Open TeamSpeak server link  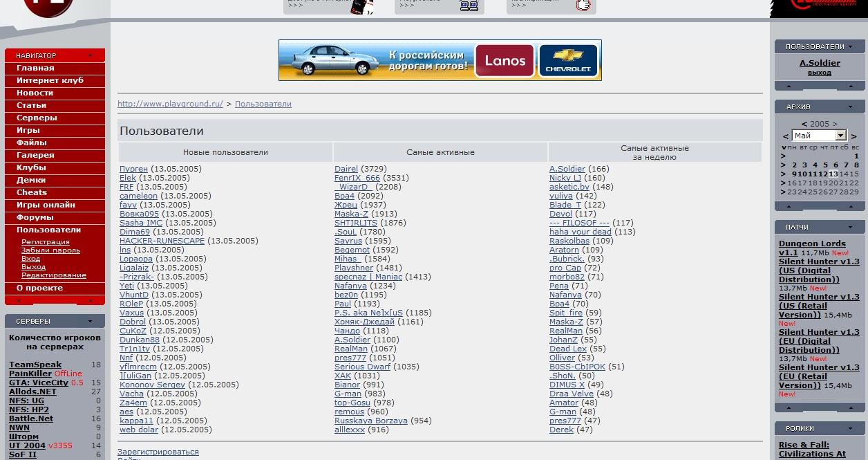pos(35,365)
